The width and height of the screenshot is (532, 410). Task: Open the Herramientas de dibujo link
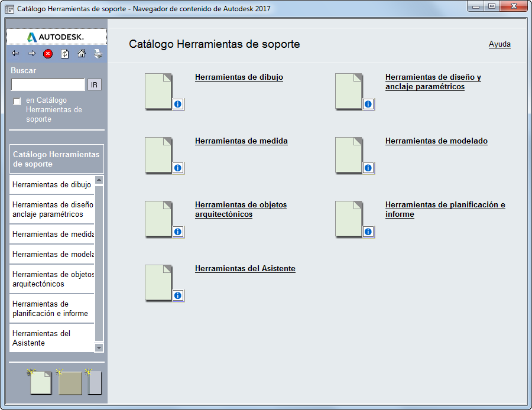click(x=239, y=77)
